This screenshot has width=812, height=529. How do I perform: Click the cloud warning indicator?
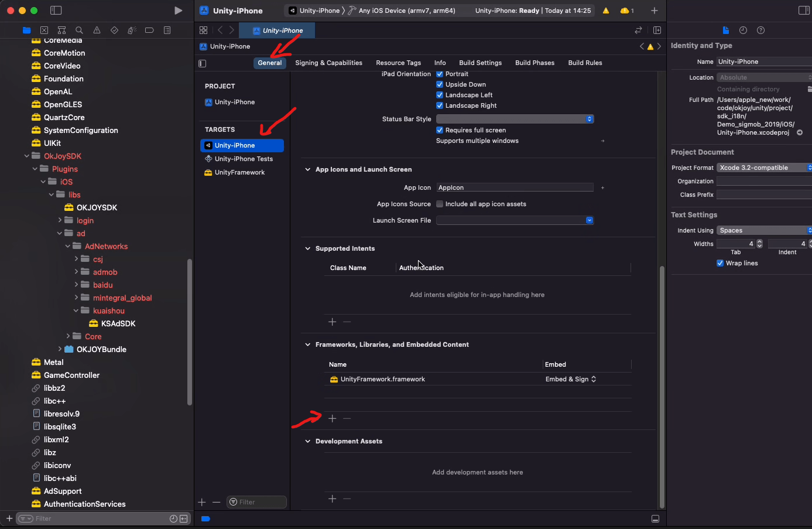(x=627, y=11)
